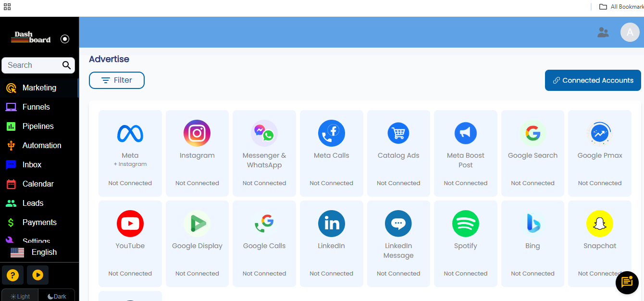
Task: Open the Meta + Instagram advertising card
Action: (130, 153)
